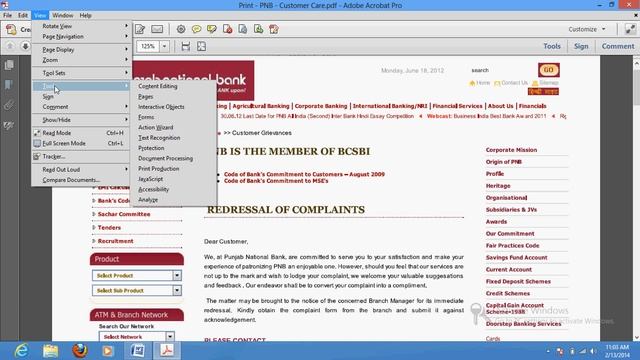Screen dimensions: 640x360
Task: Click the GO search button
Action: pos(549,70)
